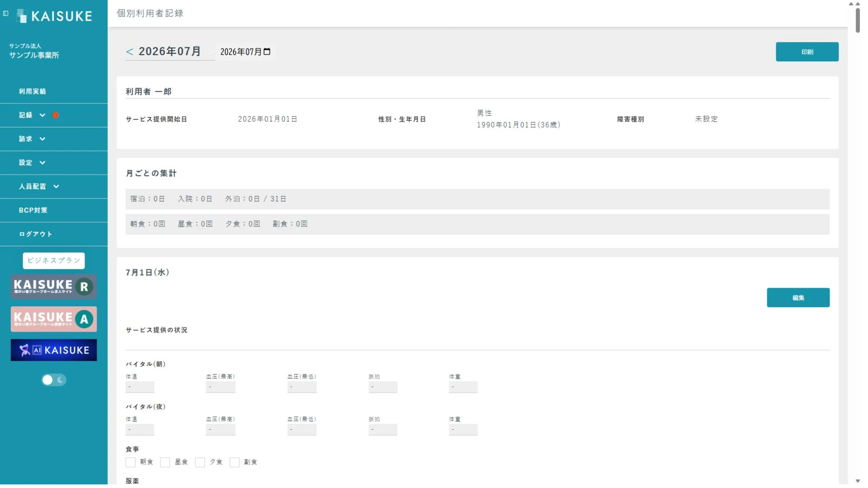Screen dimensions: 868x488
Task: Toggle the dark mode switch
Action: [x=54, y=380]
